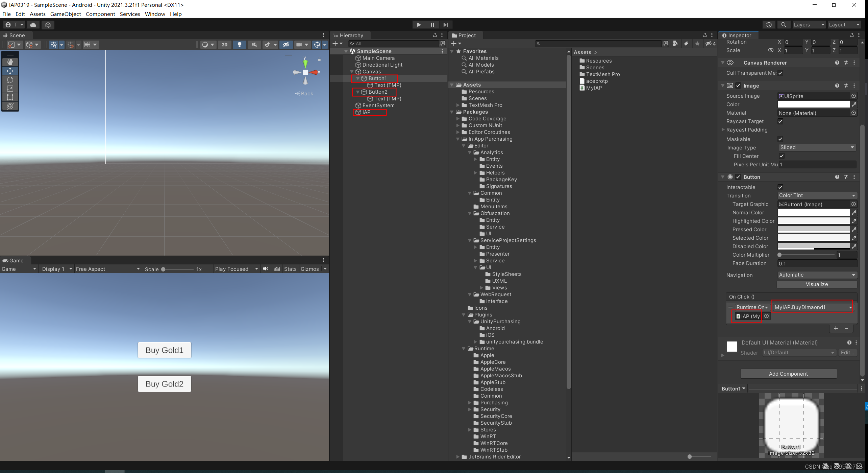868x473 pixels.
Task: Select the Hand tool in Scene view
Action: [10, 62]
